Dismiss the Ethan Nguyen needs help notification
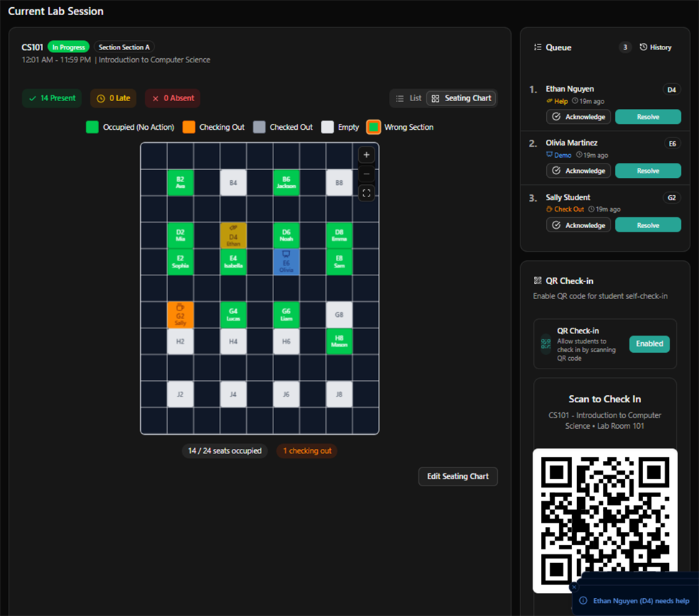The width and height of the screenshot is (699, 616). point(574,587)
